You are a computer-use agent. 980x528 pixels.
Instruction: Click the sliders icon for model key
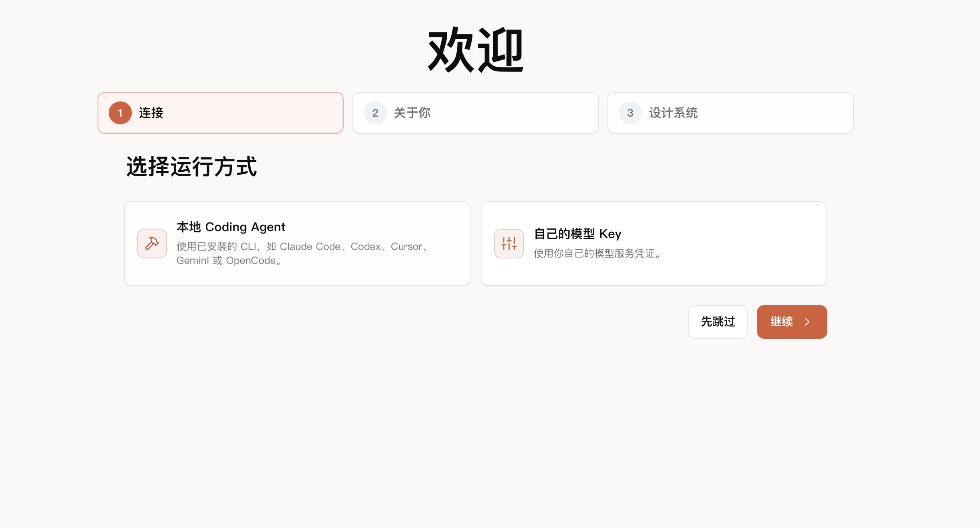click(x=509, y=243)
